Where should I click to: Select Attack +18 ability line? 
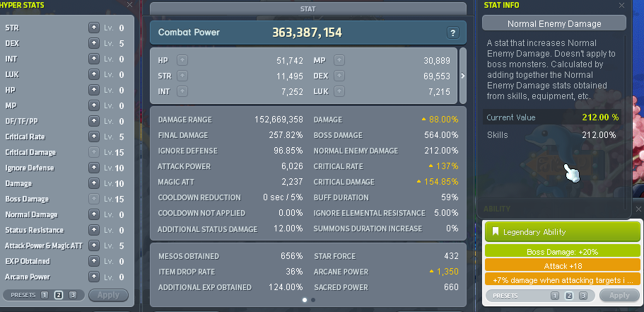coord(562,265)
